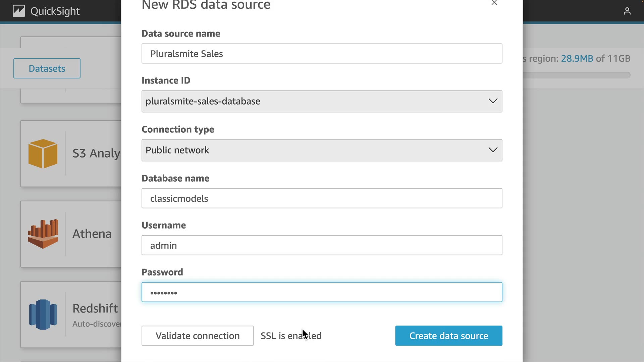
Task: Open the Connection type dropdown
Action: pyautogui.click(x=321, y=150)
